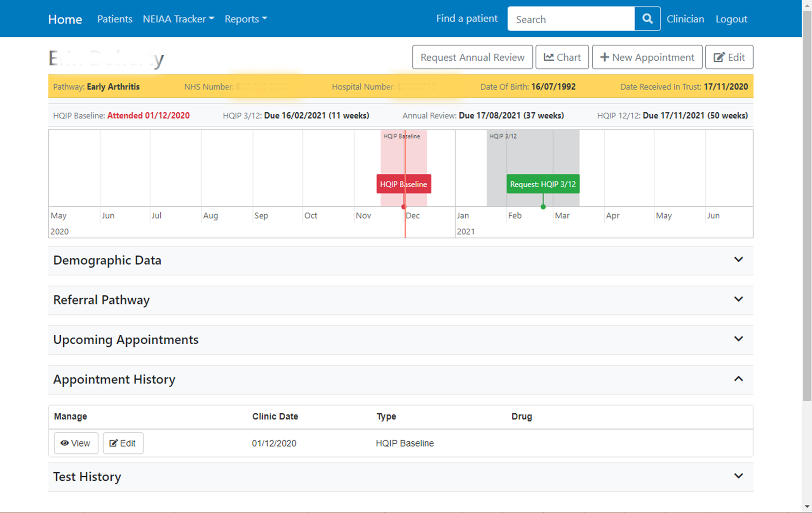Click the 'HQIP Baseline' type cell
This screenshot has height=513, width=812.
click(x=405, y=443)
